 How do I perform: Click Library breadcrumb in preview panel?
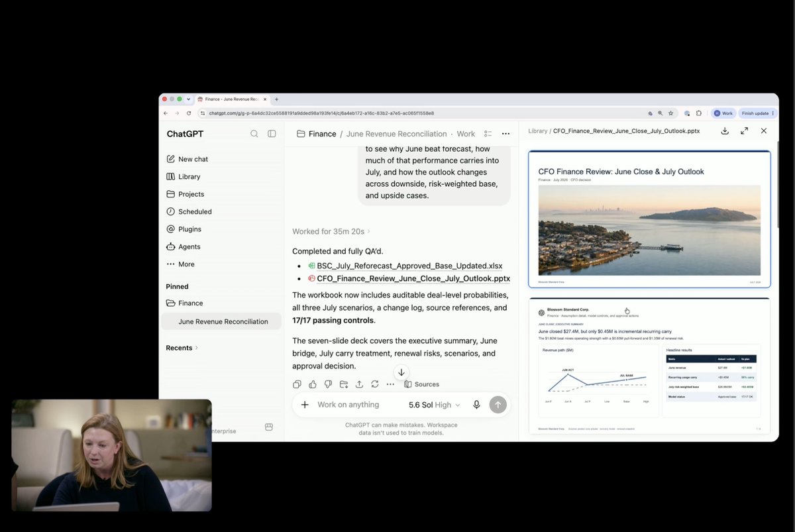coord(537,131)
